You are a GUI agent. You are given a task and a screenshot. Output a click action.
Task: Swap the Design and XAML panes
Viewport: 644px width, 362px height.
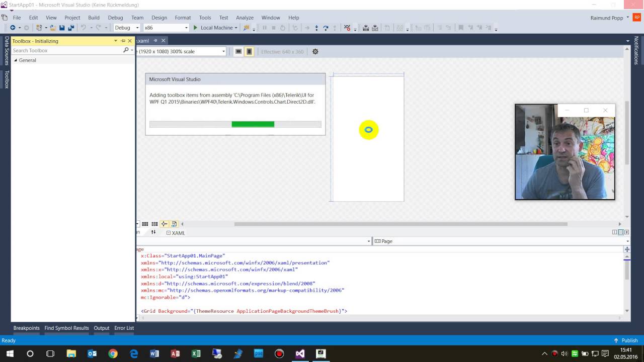pyautogui.click(x=153, y=232)
